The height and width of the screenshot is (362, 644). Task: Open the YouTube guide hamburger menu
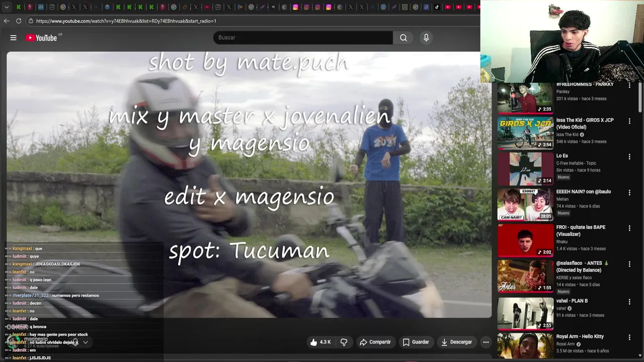14,38
